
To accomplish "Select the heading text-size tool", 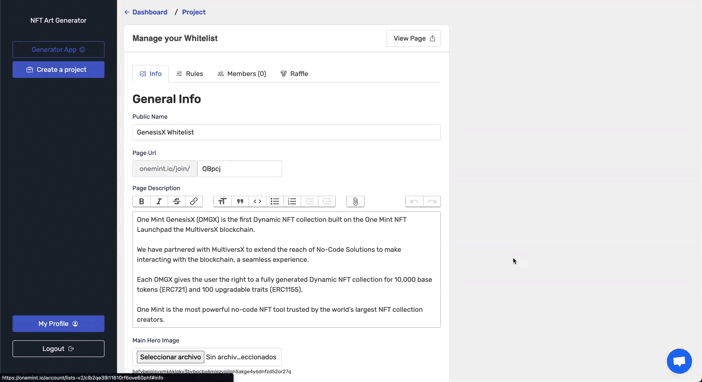I will (223, 202).
